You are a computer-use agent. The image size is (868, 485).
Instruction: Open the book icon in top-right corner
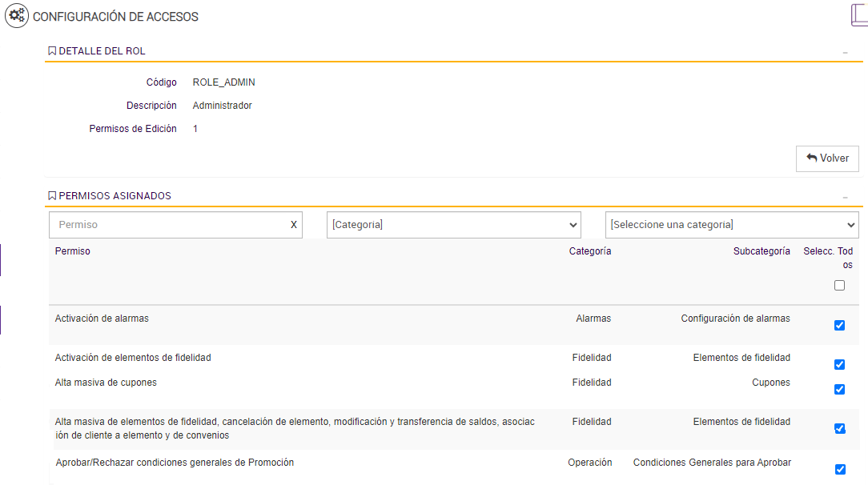click(x=858, y=15)
